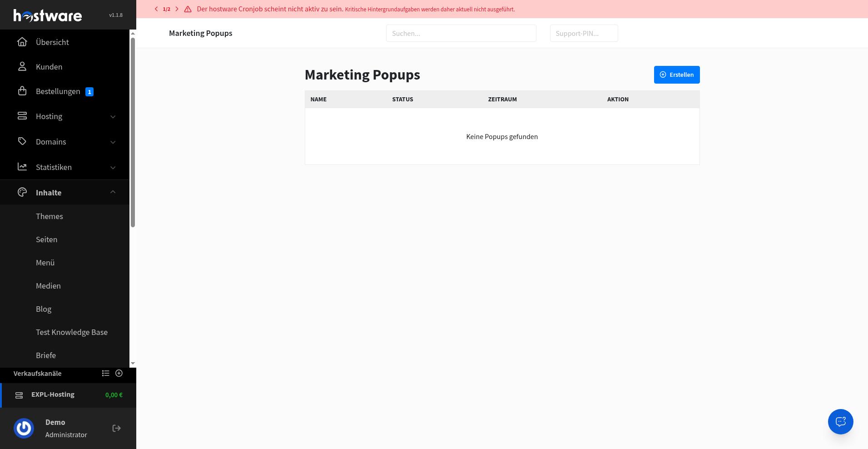Click the Hosting server icon
Screen dimensions: 868x449
point(22,116)
